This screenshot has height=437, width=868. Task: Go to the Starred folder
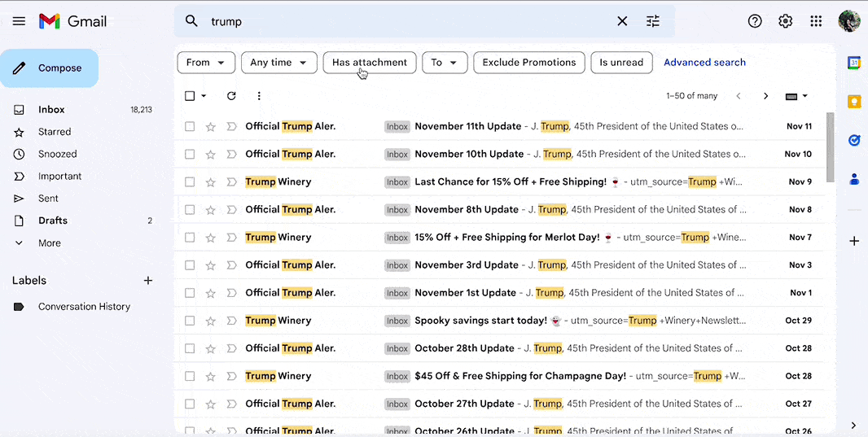[x=54, y=132]
